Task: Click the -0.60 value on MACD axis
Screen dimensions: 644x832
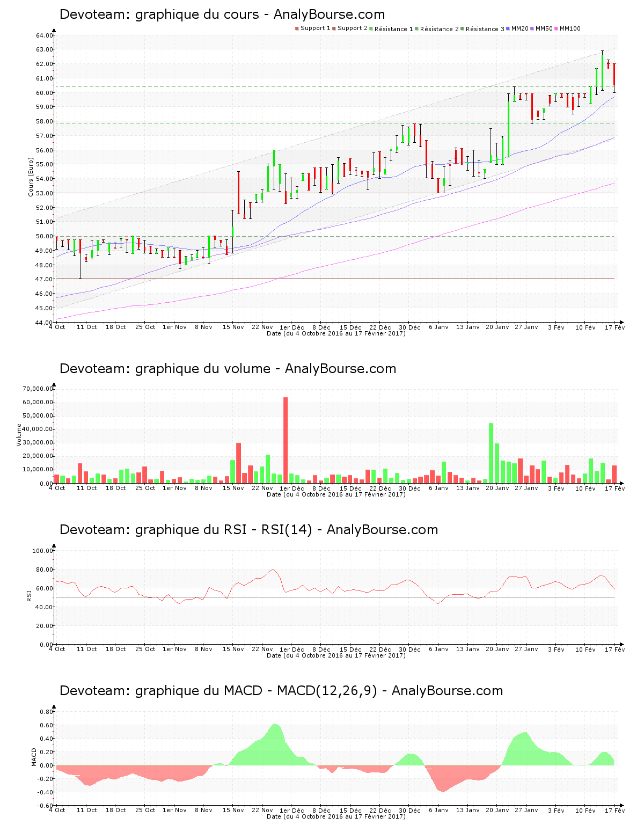Action: coord(46,806)
